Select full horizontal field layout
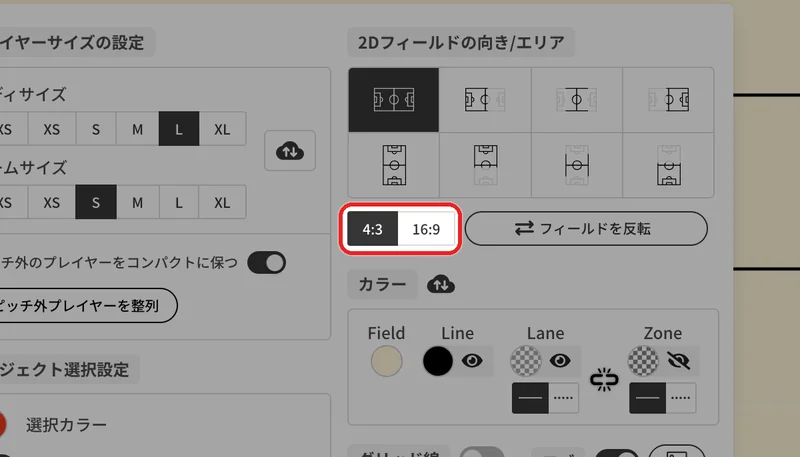The width and height of the screenshot is (800, 457). (393, 100)
